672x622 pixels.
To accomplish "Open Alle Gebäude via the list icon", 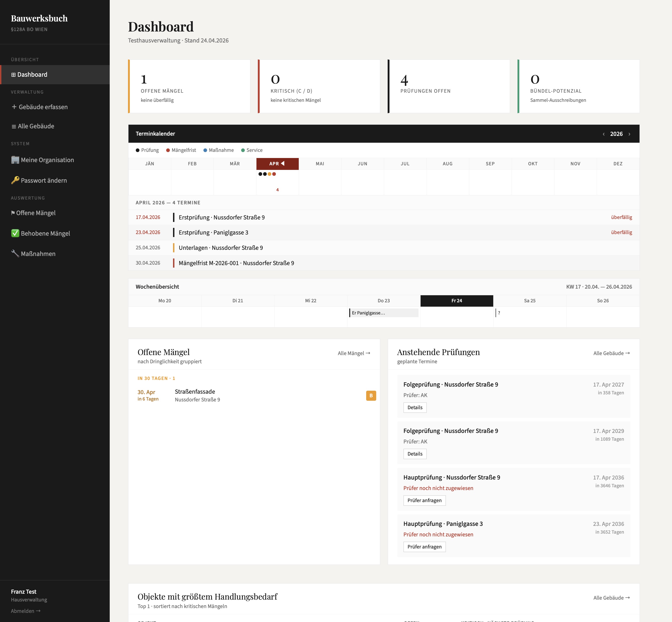I will 13,126.
